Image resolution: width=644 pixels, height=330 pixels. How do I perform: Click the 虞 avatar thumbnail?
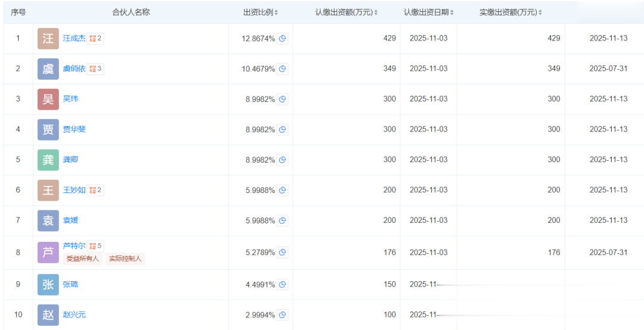tap(48, 69)
